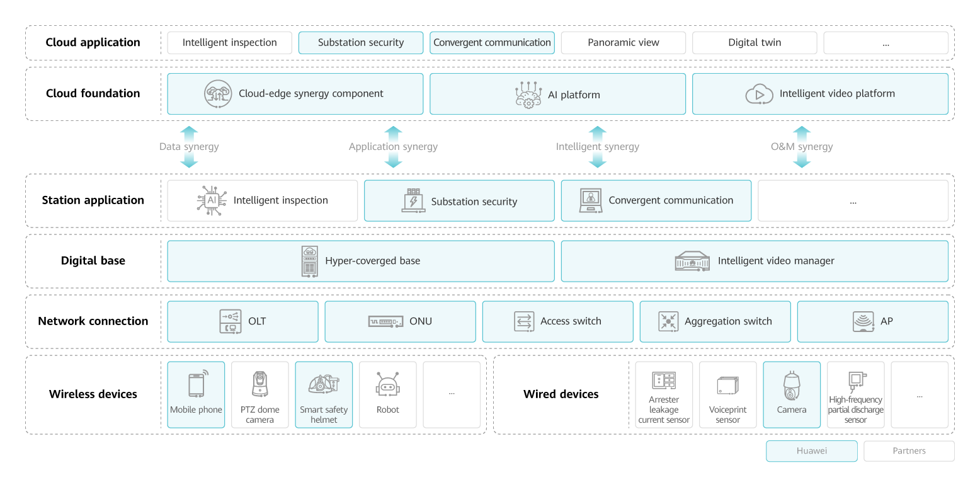Switch to the Huawei tab
This screenshot has width=980, height=487.
(x=811, y=451)
